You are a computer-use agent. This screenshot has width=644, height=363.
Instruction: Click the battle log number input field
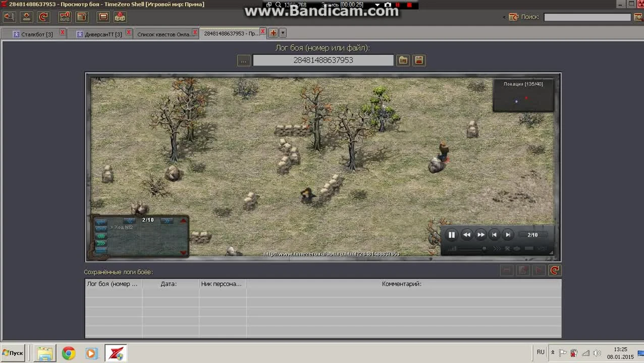323,60
